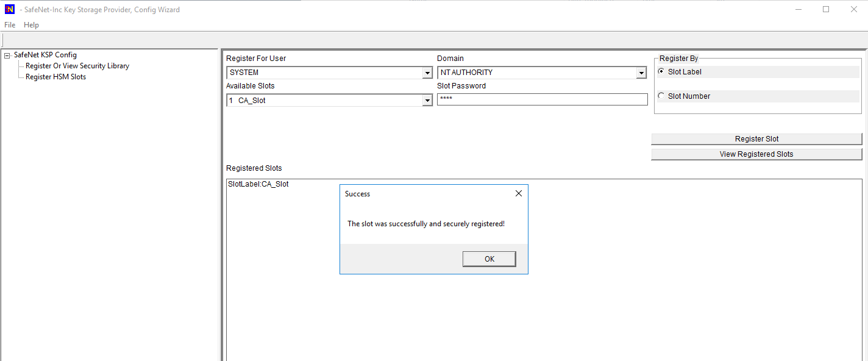Click the SafeNet app icon in title bar
The image size is (868, 361).
(9, 9)
